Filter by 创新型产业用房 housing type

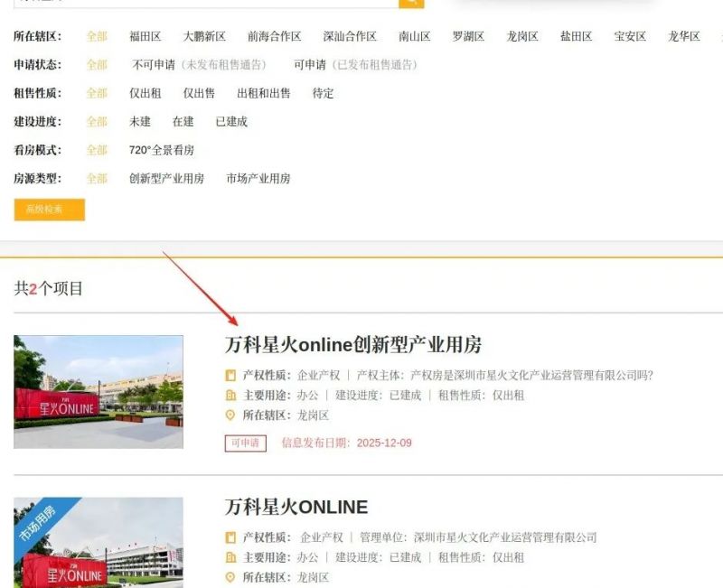[166, 179]
